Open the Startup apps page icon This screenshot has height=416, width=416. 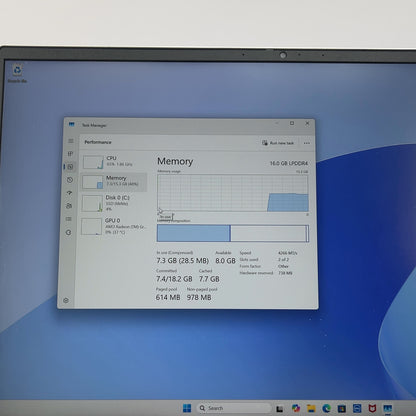(x=69, y=193)
